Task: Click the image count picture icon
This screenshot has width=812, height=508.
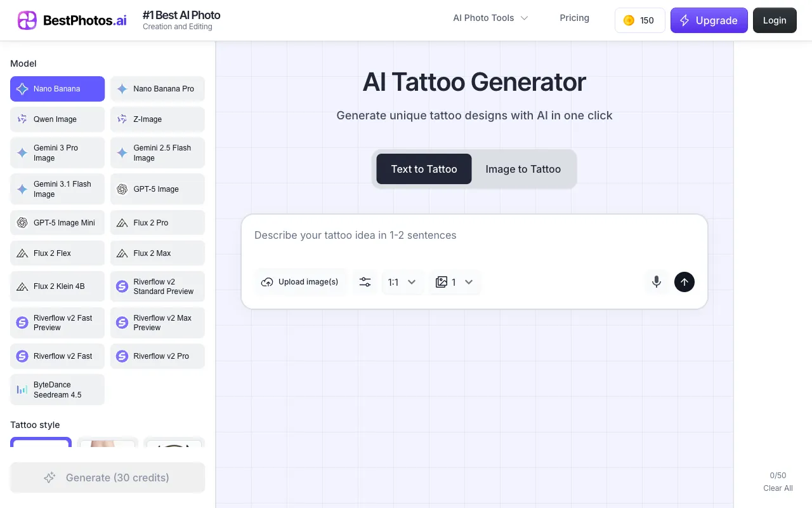Action: (442, 282)
